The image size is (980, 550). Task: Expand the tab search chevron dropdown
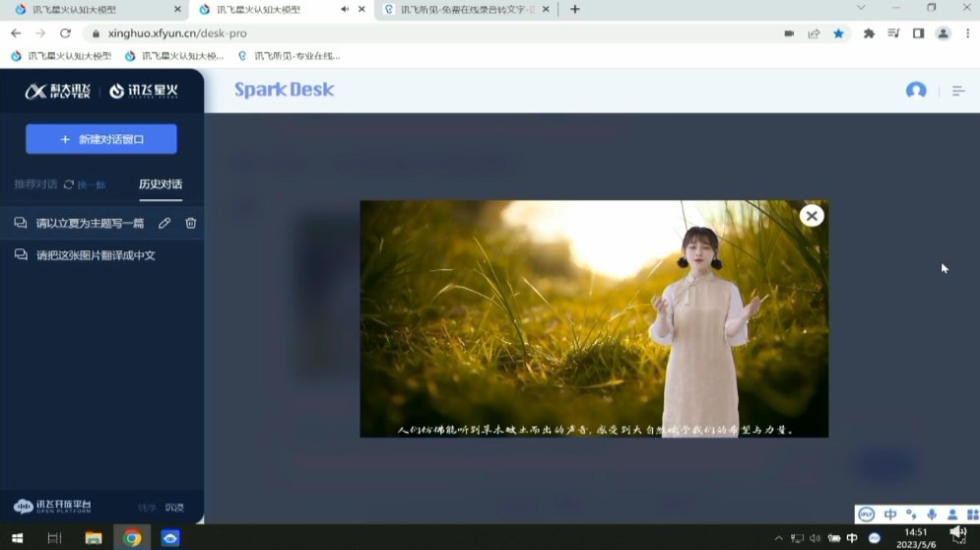(x=861, y=9)
